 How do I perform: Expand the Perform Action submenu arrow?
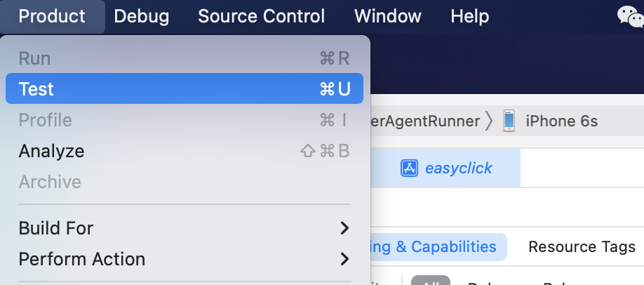(344, 259)
